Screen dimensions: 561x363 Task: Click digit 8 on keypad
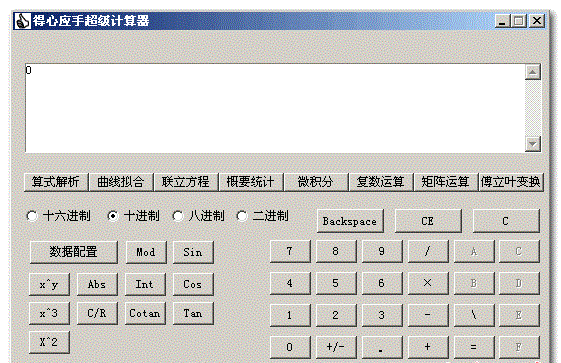pyautogui.click(x=336, y=251)
